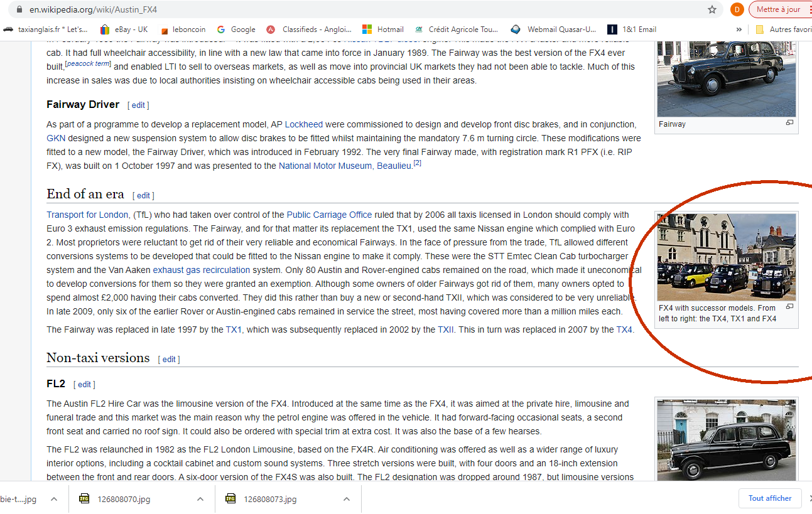The image size is (812, 514).
Task: Visit the National Motor Museum, Beaulieu link
Action: tap(345, 166)
